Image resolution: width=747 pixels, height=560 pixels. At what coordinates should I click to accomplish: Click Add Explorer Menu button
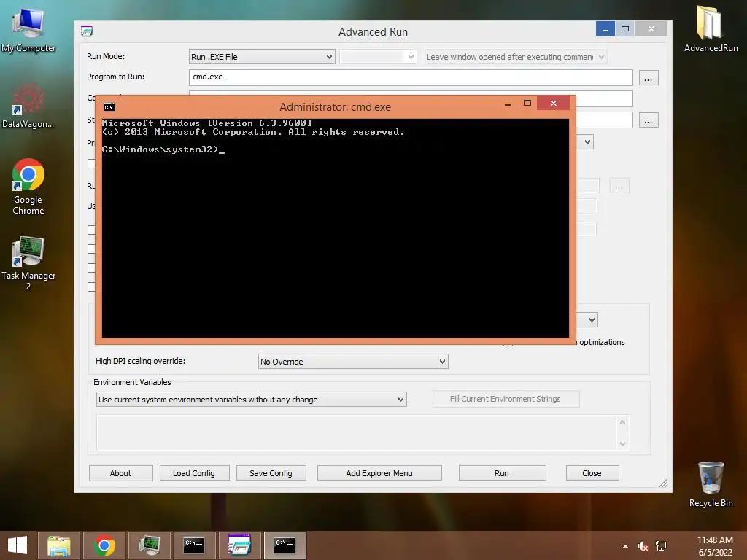tap(379, 472)
